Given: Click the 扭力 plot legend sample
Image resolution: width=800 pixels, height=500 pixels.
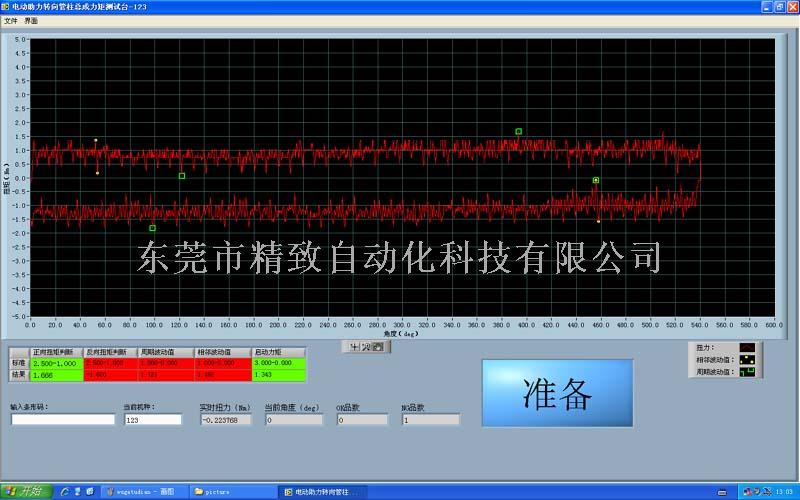Looking at the screenshot, I should coord(747,347).
